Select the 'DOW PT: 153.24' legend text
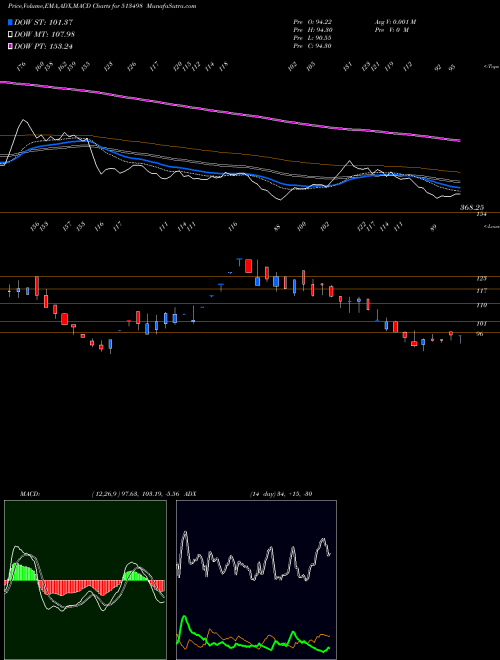Viewport: 500px width, 660px height. coord(43,46)
